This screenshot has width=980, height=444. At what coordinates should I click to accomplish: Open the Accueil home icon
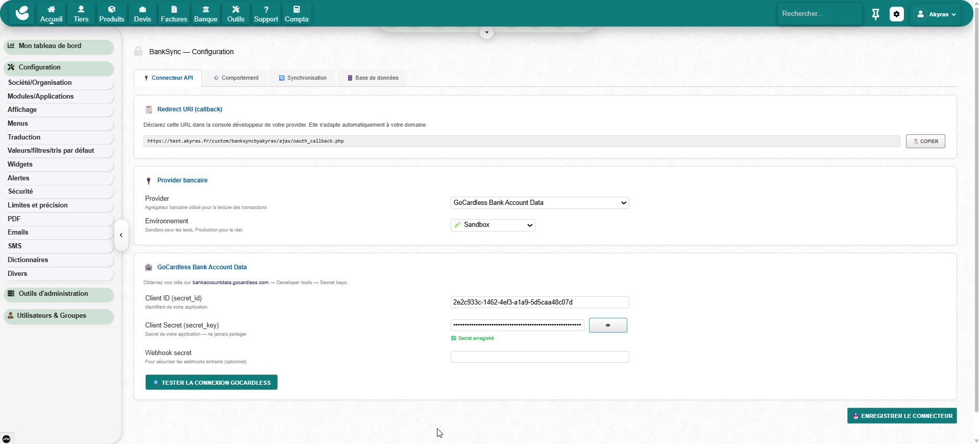(51, 10)
